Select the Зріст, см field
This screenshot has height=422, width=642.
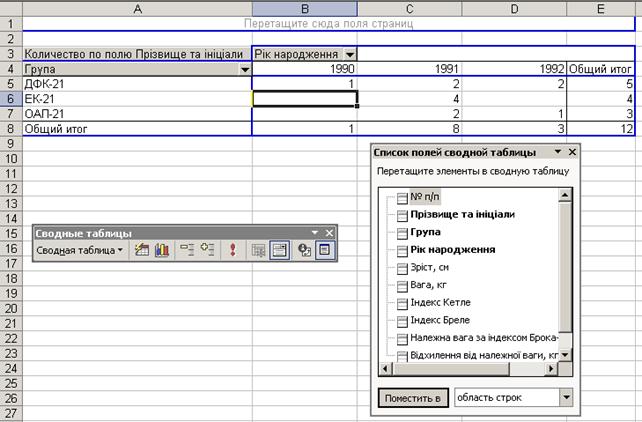click(430, 267)
